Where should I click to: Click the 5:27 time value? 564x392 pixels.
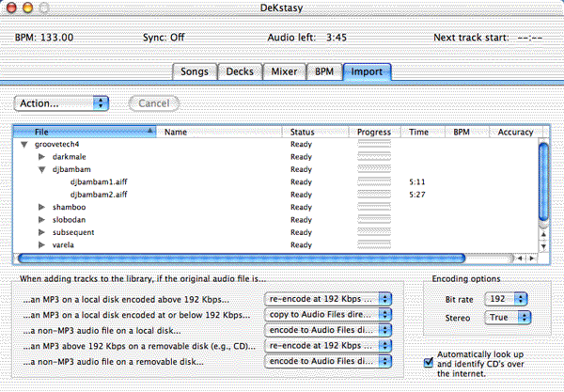417,195
